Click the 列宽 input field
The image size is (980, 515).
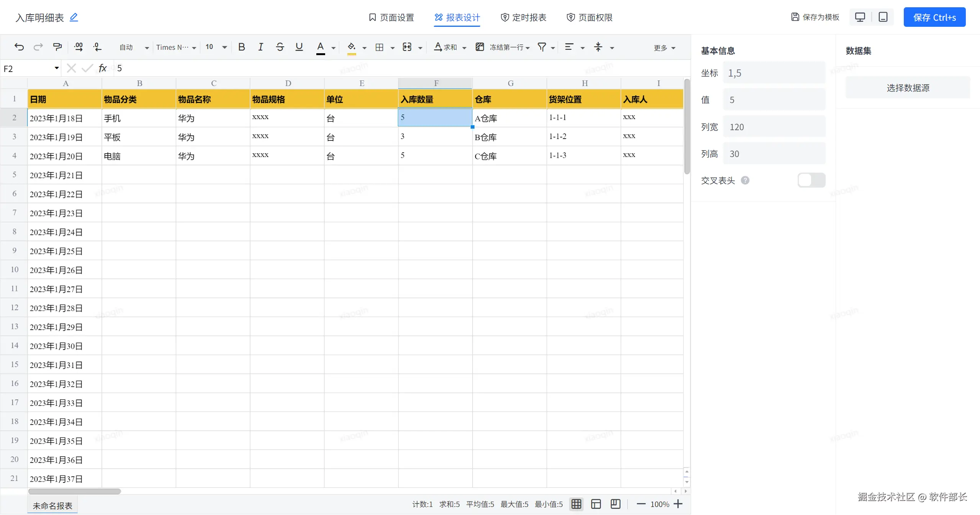coord(774,127)
